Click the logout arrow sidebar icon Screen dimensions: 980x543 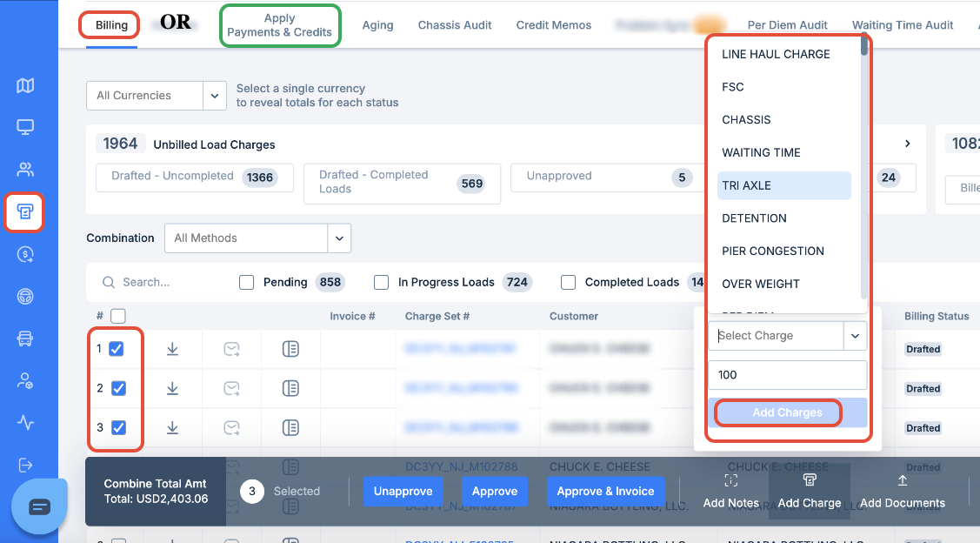click(25, 465)
